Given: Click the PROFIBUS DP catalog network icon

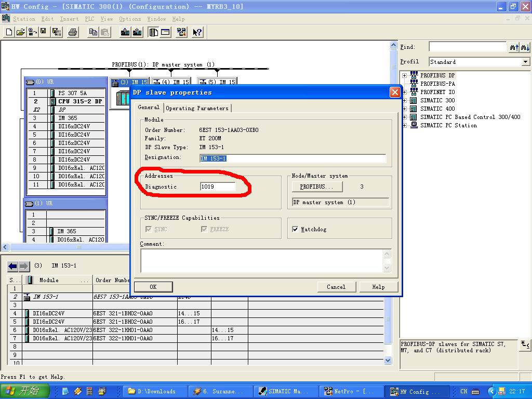Looking at the screenshot, I should coord(414,75).
